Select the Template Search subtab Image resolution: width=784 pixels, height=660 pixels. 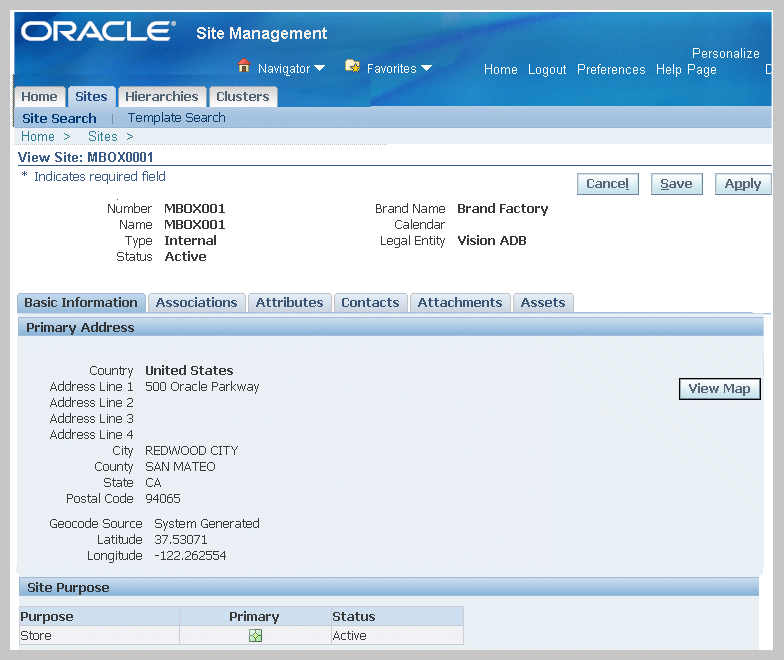(x=176, y=118)
